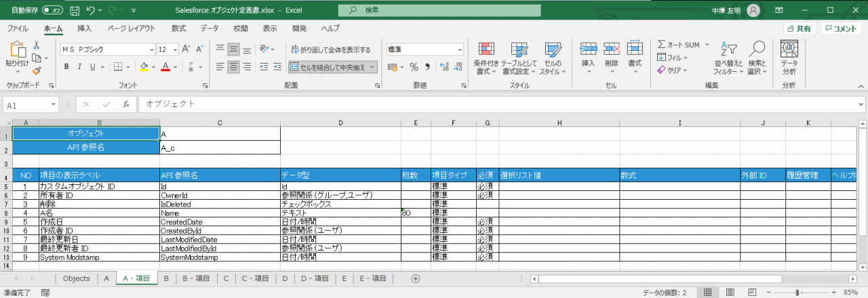The width and height of the screenshot is (868, 298).
Task: Click the Undo arrow in the title bar
Action: tap(92, 11)
